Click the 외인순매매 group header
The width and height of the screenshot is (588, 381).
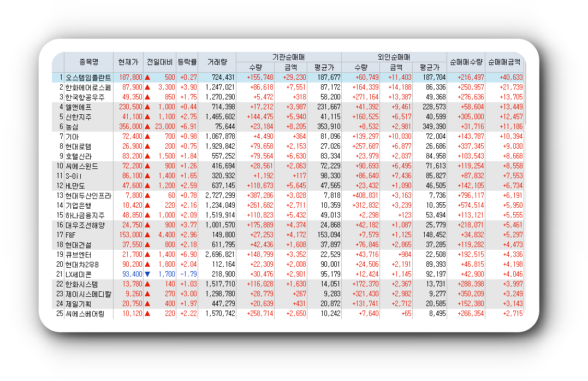394,57
